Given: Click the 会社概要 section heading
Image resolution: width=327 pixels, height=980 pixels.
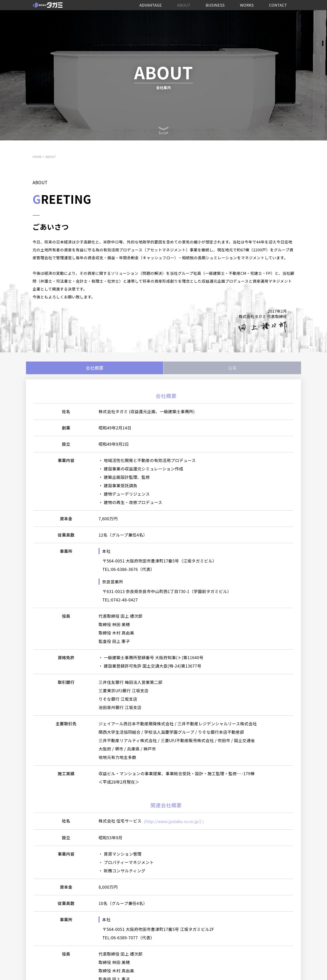Looking at the screenshot, I should [x=166, y=396].
